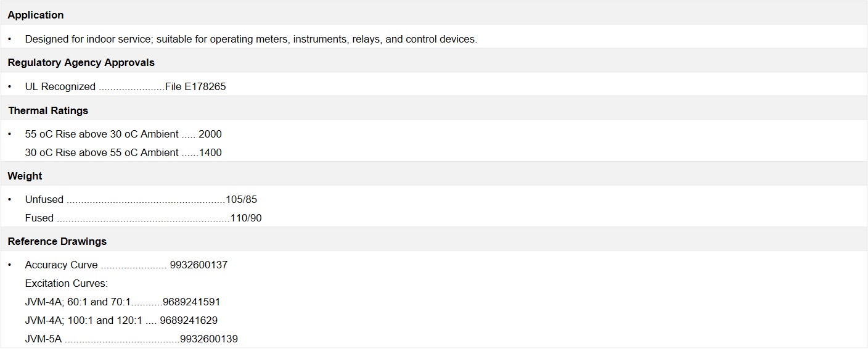
Task: Expand the Reference Drawings section header
Action: [57, 241]
